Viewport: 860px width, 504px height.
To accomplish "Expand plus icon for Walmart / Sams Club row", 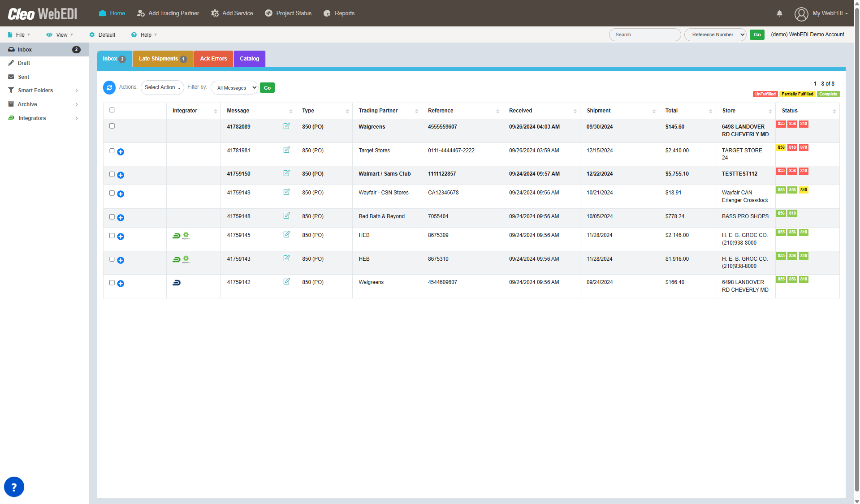I will 121,175.
